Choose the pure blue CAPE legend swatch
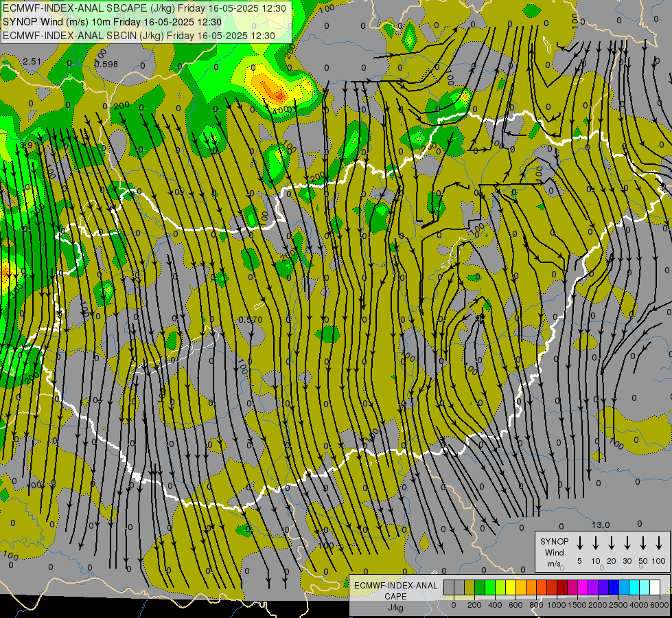 (614, 588)
